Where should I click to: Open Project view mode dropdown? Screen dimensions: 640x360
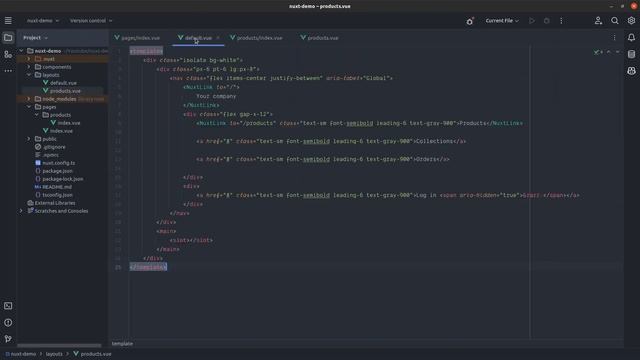(x=36, y=38)
